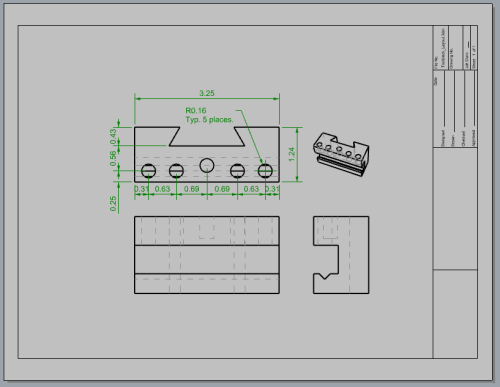The height and width of the screenshot is (387, 500).
Task: Select the leftmost slotted hole in top view
Action: tap(148, 171)
